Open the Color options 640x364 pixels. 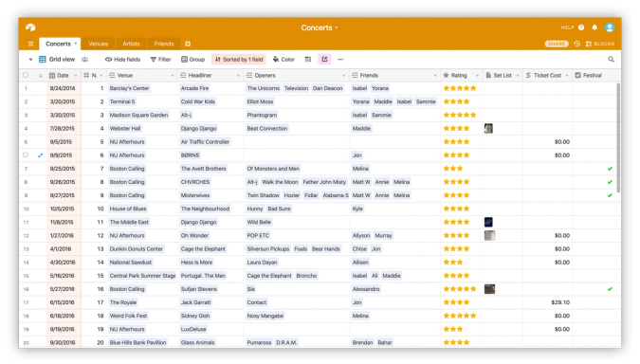283,59
